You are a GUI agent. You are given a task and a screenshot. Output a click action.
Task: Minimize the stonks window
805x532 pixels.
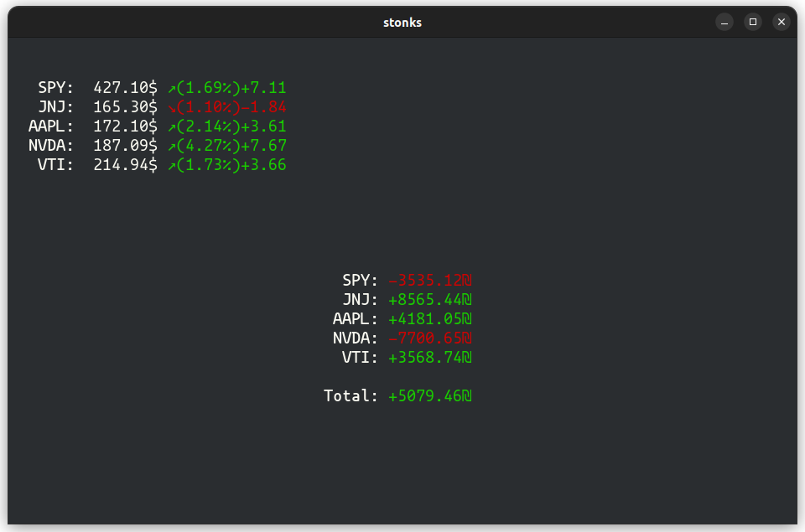pos(724,22)
